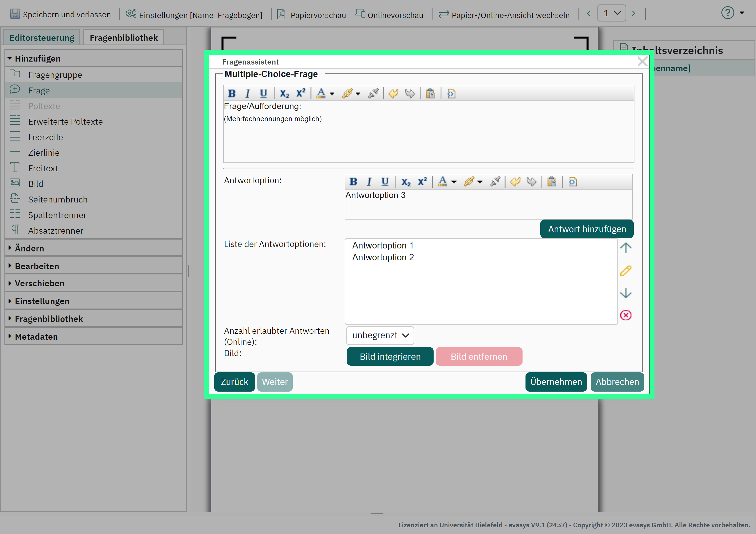This screenshot has height=534, width=756.
Task: Click into the Antwortoption 3 text field
Action: [x=489, y=204]
